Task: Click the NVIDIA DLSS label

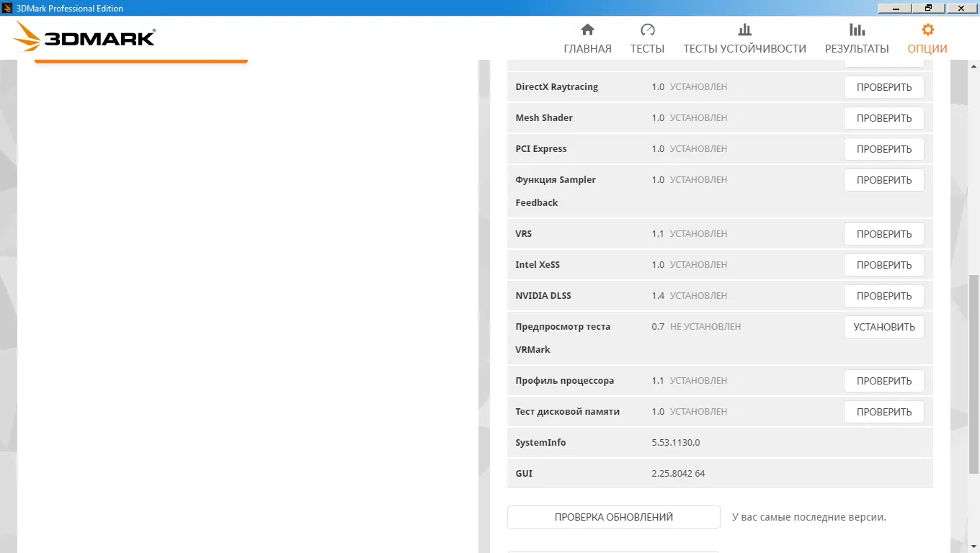Action: point(543,296)
